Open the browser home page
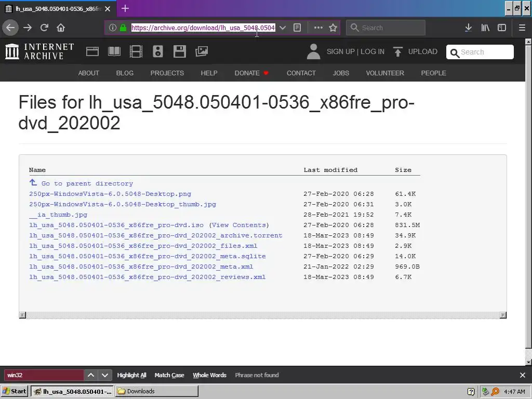This screenshot has height=399, width=532. pos(61,28)
